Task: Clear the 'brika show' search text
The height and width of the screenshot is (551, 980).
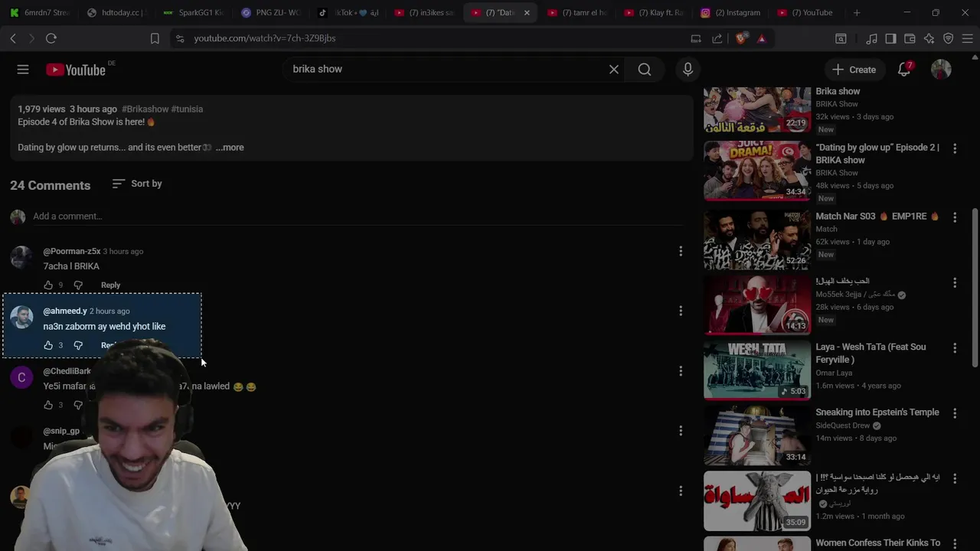Action: coord(614,70)
